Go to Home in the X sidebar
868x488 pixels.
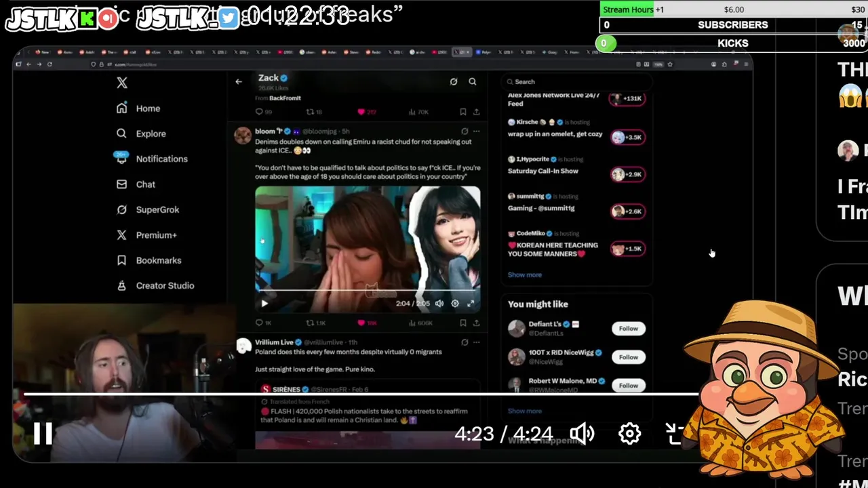click(138, 108)
